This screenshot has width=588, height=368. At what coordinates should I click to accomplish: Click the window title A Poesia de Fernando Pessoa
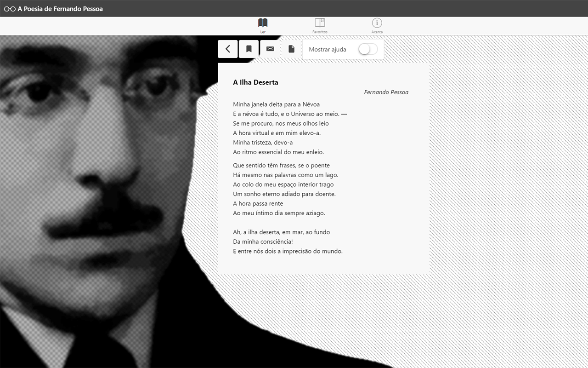point(60,9)
